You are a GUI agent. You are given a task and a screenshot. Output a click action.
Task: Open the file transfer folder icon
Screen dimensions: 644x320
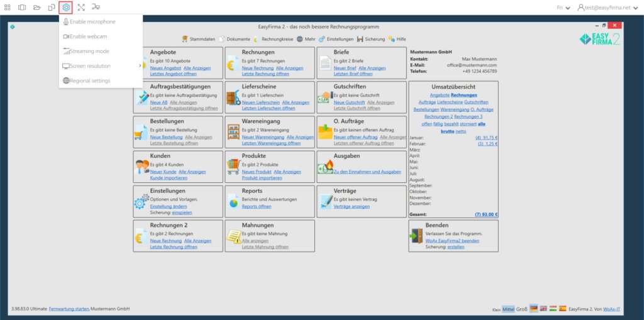(37, 8)
